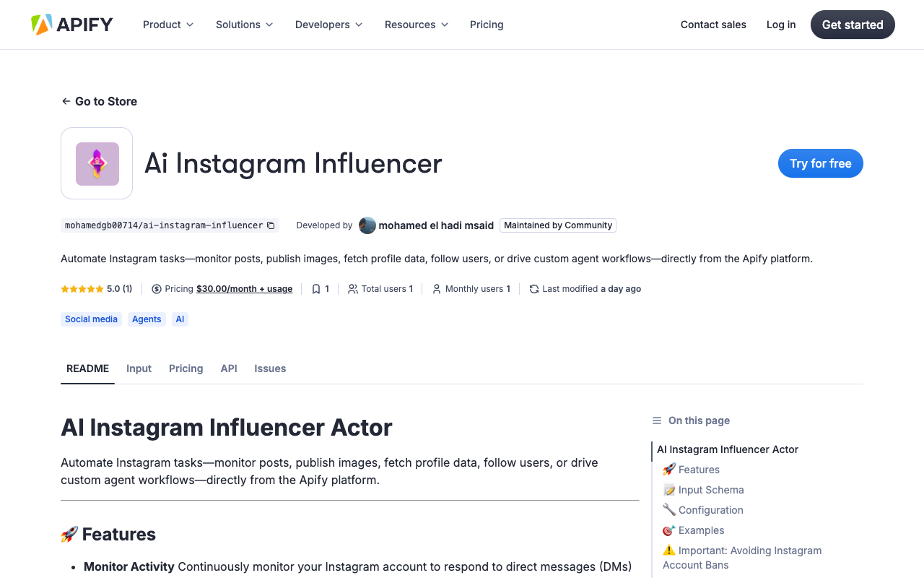924x578 pixels.
Task: Jump to Important: Avoiding Instagram Account Bans
Action: tap(742, 558)
